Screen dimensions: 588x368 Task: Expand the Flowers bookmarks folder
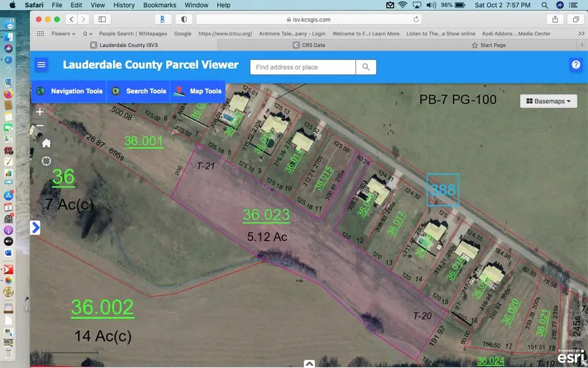(x=63, y=33)
